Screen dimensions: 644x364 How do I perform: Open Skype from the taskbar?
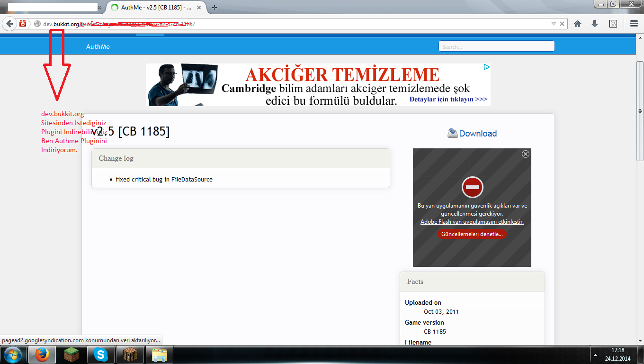[100, 355]
